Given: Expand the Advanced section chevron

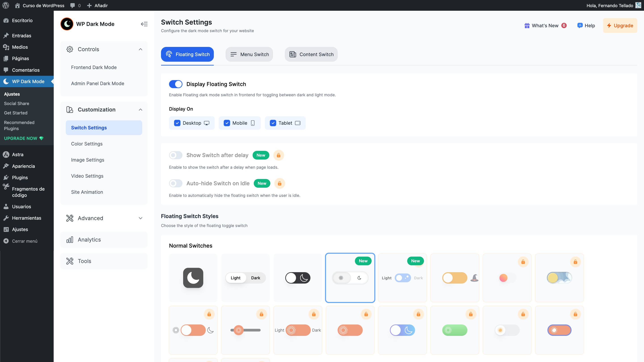Looking at the screenshot, I should [140, 218].
